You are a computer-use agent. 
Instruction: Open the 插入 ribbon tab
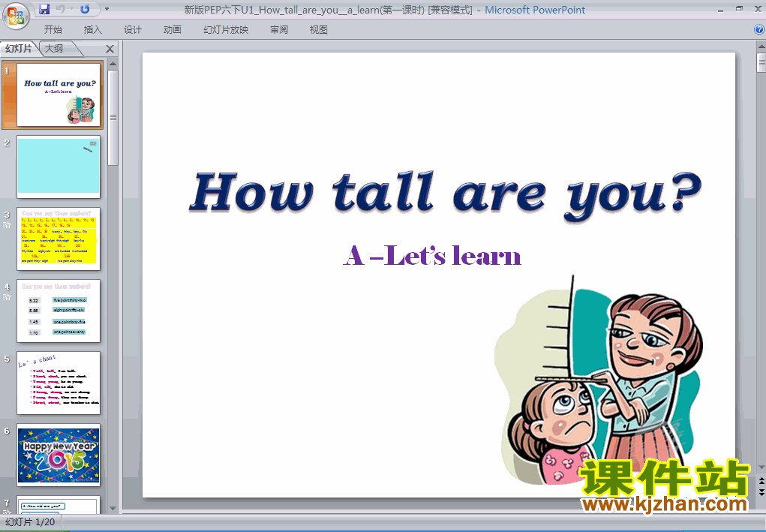pyautogui.click(x=93, y=30)
